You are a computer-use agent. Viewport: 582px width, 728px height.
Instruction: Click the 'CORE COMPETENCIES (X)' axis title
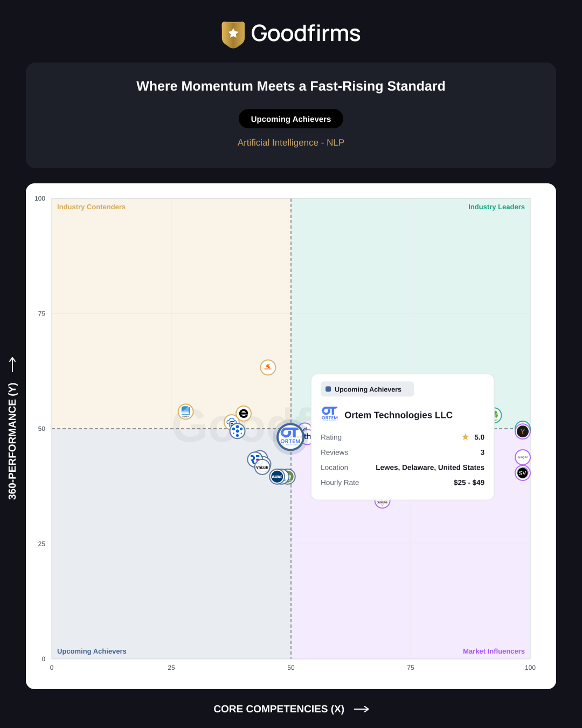(279, 709)
